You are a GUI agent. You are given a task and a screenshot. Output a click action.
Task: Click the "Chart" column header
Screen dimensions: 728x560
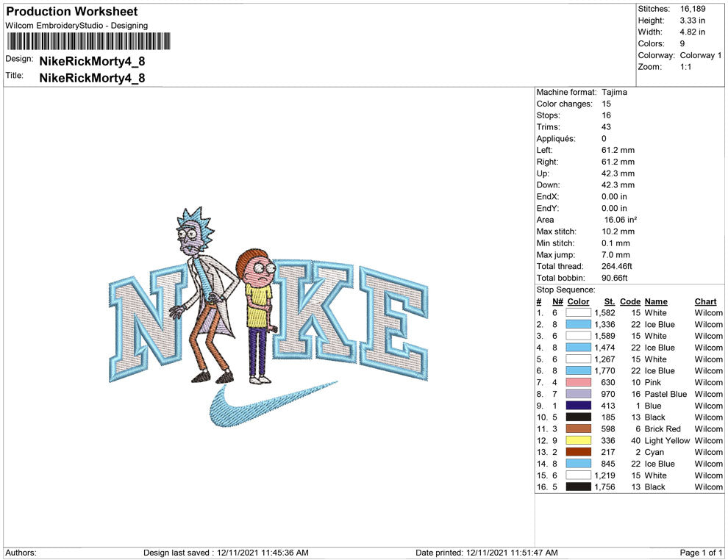(705, 301)
